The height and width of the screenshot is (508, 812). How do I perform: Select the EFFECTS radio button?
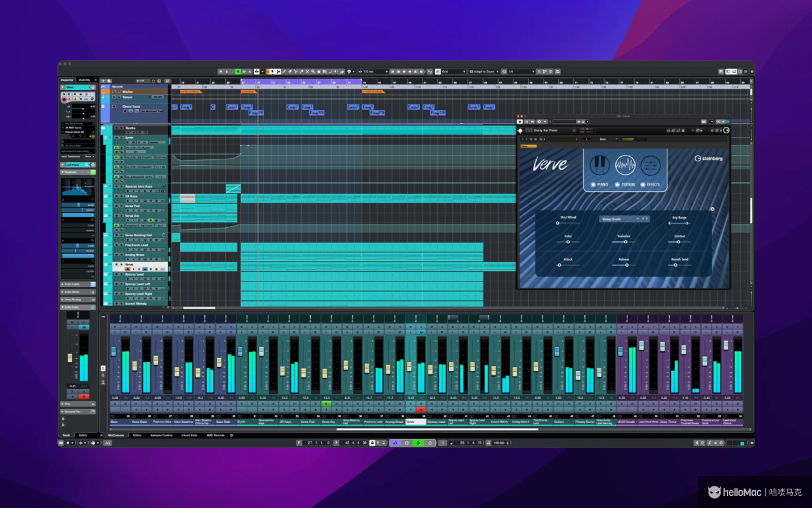click(x=643, y=185)
